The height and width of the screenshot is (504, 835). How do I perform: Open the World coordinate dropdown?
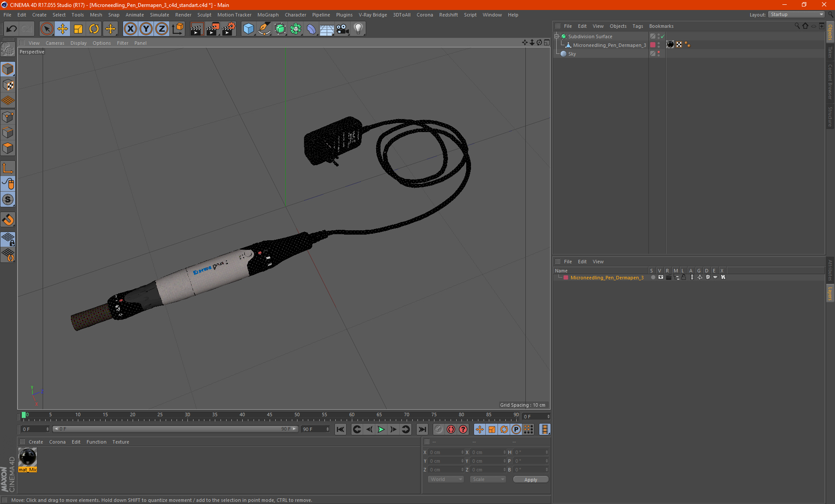(446, 479)
